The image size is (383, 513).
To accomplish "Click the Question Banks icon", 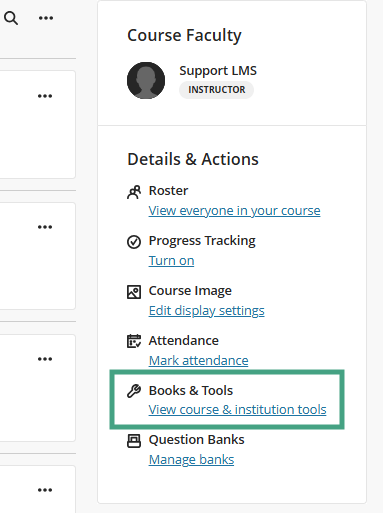I will pos(134,441).
